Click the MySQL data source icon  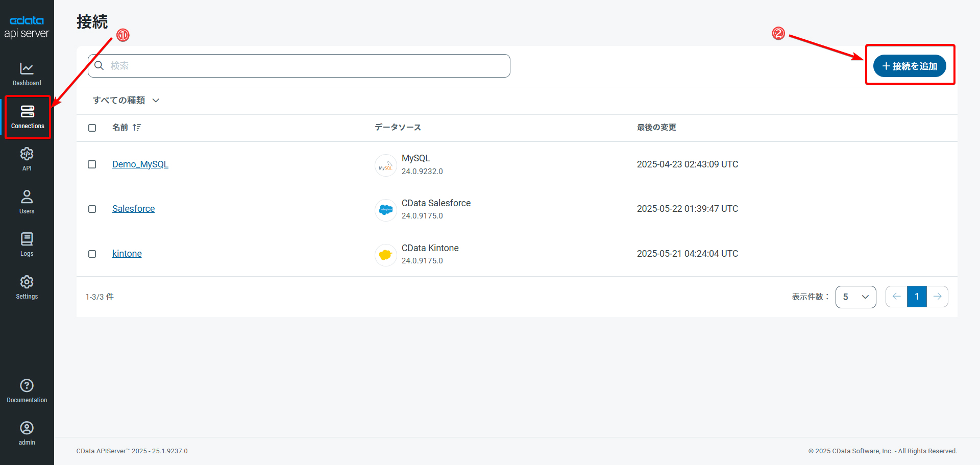point(386,165)
